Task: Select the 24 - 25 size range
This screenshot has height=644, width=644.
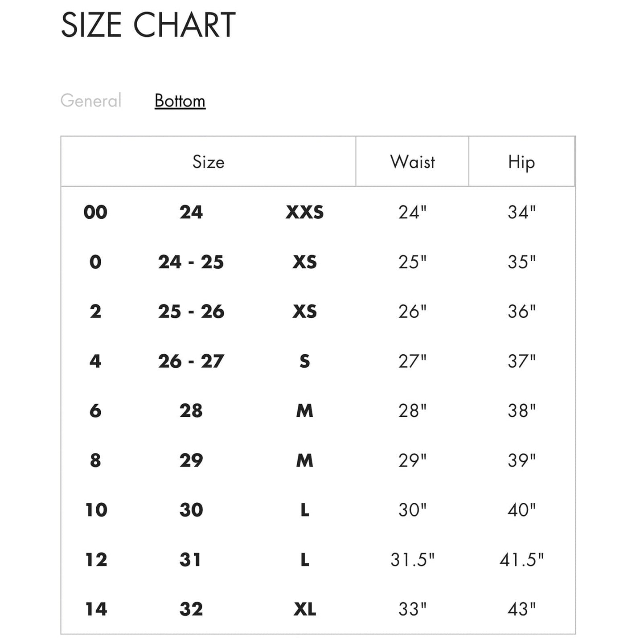Action: coord(191,262)
